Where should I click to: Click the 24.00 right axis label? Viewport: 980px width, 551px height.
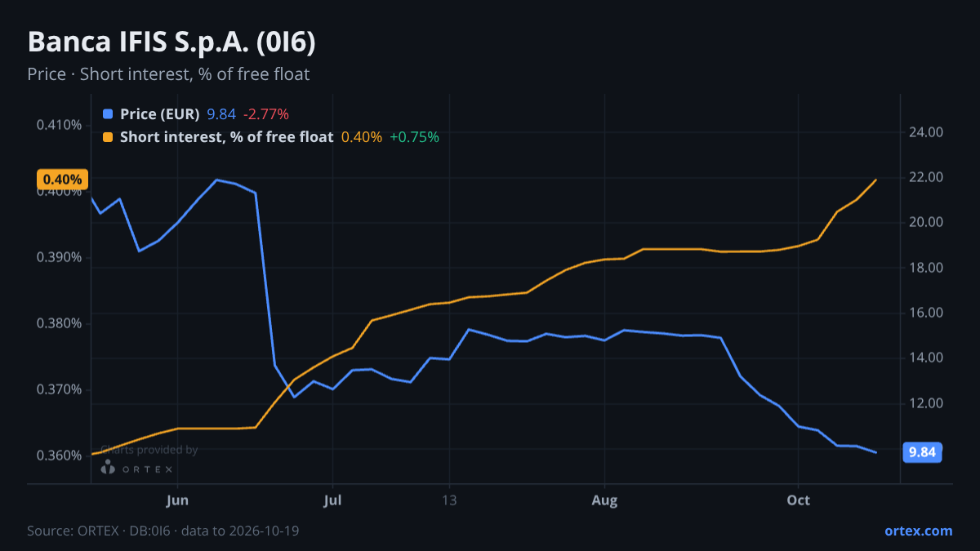pyautogui.click(x=926, y=132)
